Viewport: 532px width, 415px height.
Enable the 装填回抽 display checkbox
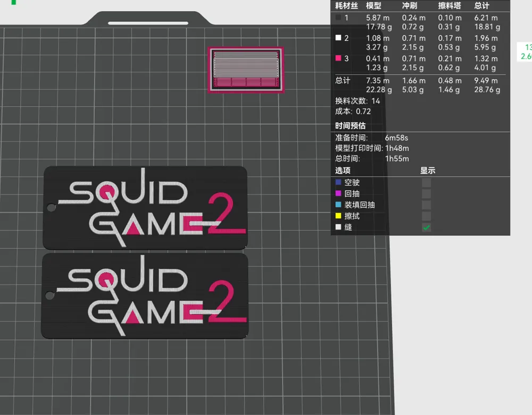pyautogui.click(x=427, y=205)
